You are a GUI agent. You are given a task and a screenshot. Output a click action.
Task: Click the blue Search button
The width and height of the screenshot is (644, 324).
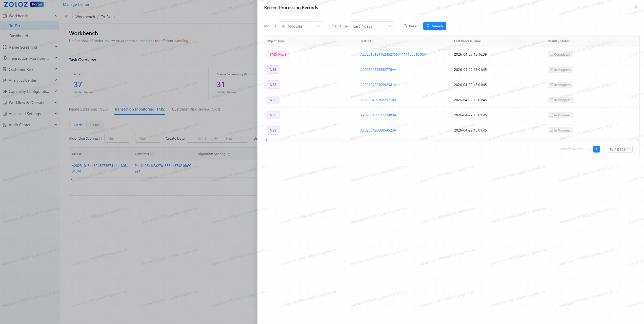tap(435, 26)
